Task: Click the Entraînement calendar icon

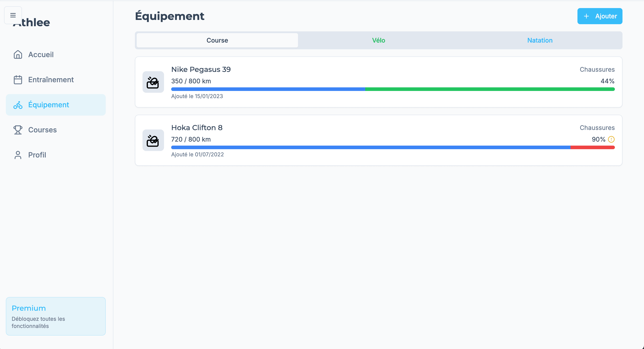Action: (x=18, y=80)
